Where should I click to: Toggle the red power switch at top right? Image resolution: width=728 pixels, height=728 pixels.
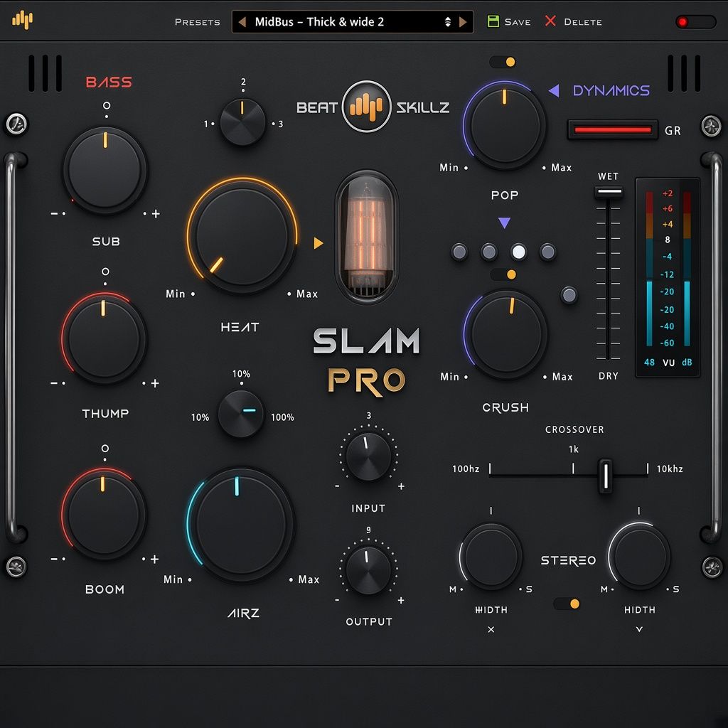coord(695,22)
